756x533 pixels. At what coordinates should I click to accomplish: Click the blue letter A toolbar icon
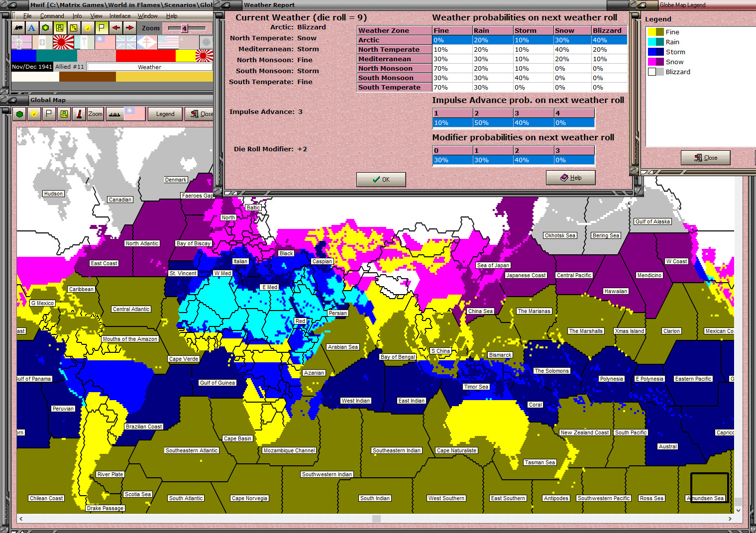click(32, 28)
